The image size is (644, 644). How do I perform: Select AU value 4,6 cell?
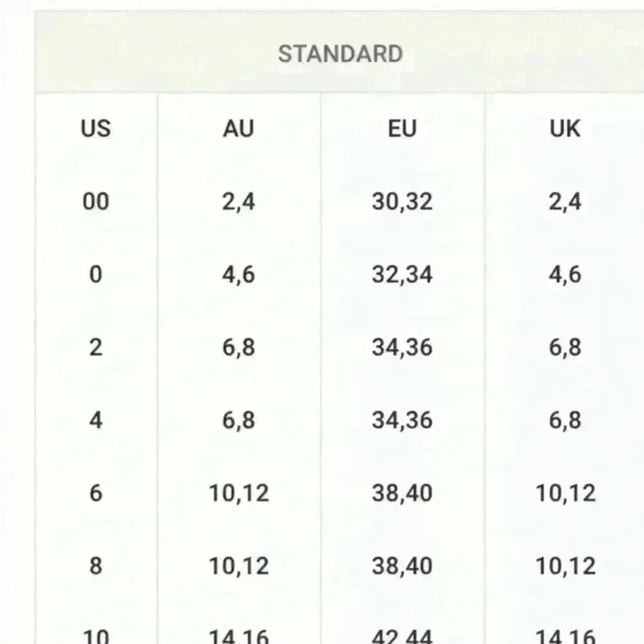tap(239, 275)
